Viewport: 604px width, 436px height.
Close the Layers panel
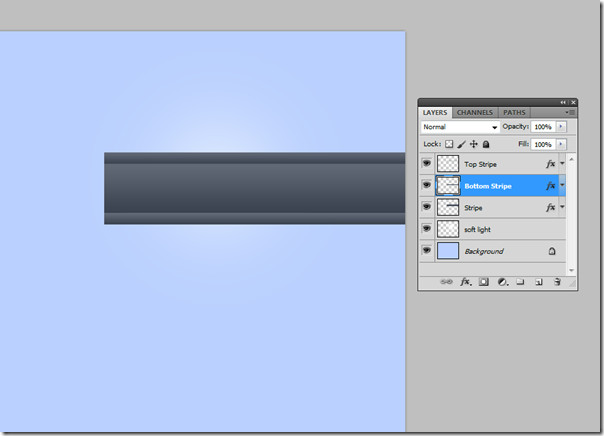click(x=573, y=102)
